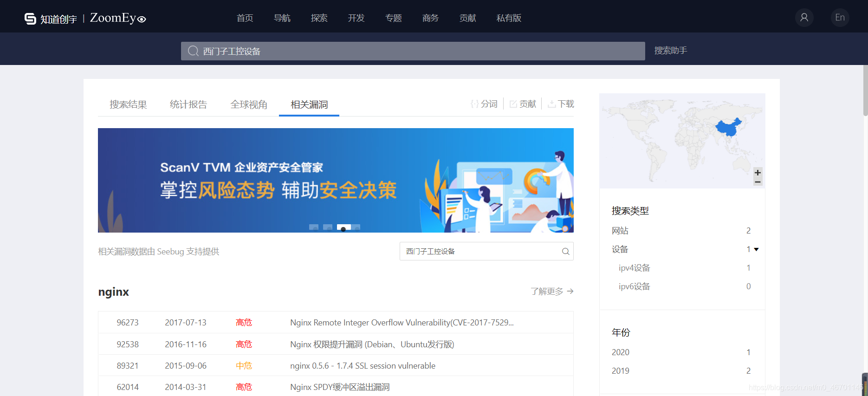Click the search icon in the Seebug vulnerability search box
Image resolution: width=868 pixels, height=396 pixels.
[x=565, y=251]
